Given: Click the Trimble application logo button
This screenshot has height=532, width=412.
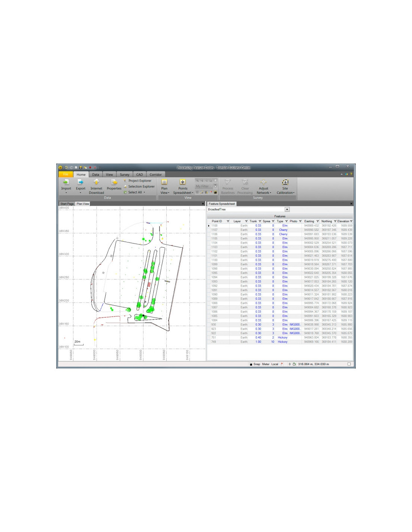Looking at the screenshot, I should click(x=60, y=168).
